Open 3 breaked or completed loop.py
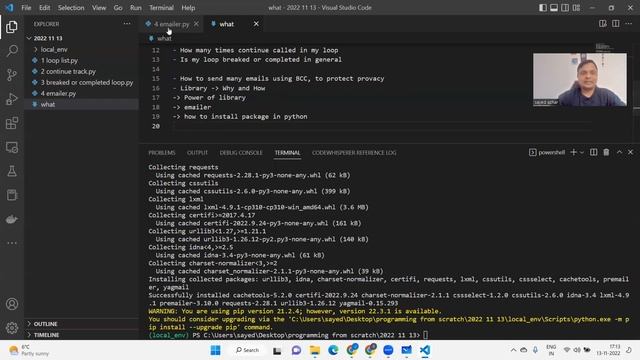The width and height of the screenshot is (640, 360). point(82,82)
